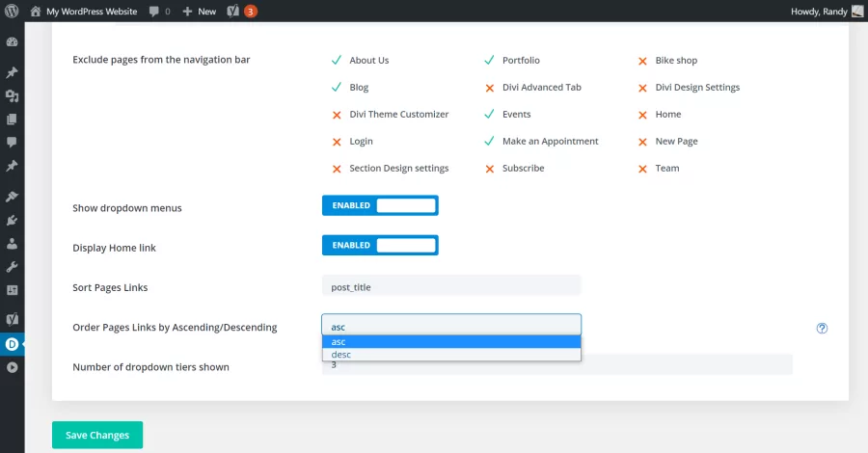Viewport: 868px width, 453px height.
Task: Open Yoast SEO icon in admin bar
Action: pyautogui.click(x=233, y=11)
